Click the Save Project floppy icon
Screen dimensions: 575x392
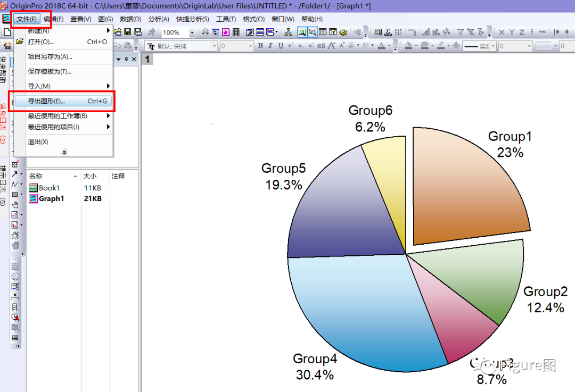[128, 32]
